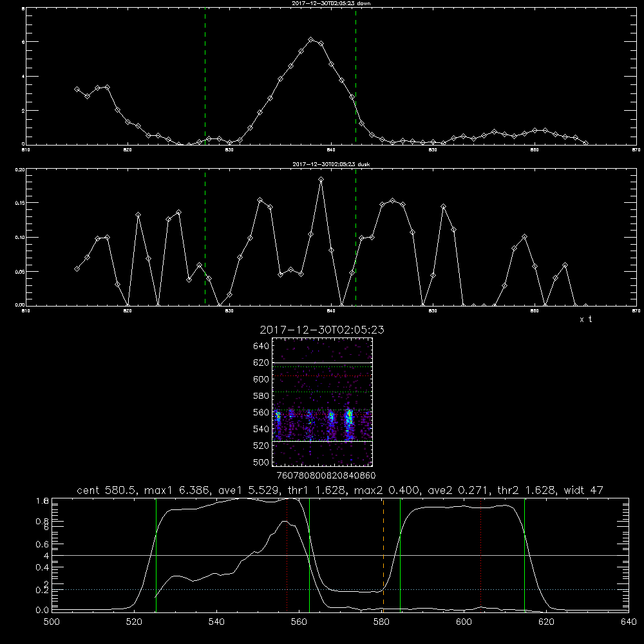Image resolution: width=644 pixels, height=644 pixels.
Task: Click the 'thr1 1.628' value in stats line
Action: pos(319,490)
